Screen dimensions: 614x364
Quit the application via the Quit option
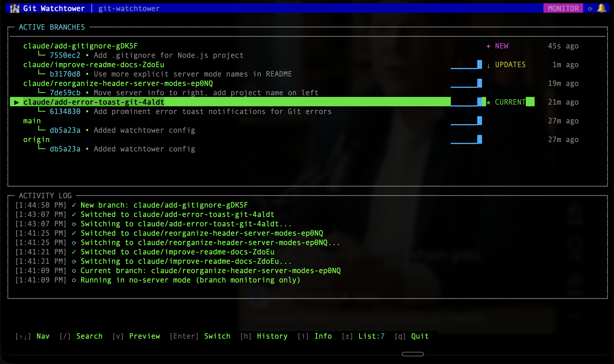(x=419, y=336)
